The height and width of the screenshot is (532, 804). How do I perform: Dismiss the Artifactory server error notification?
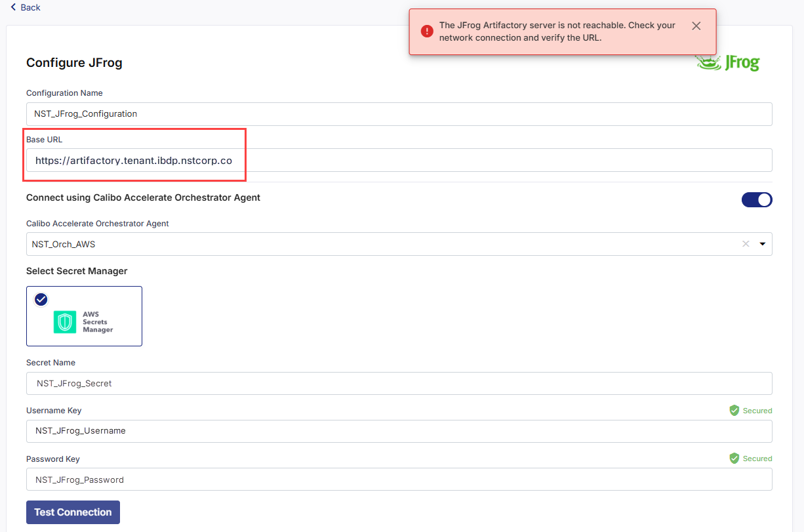tap(696, 26)
